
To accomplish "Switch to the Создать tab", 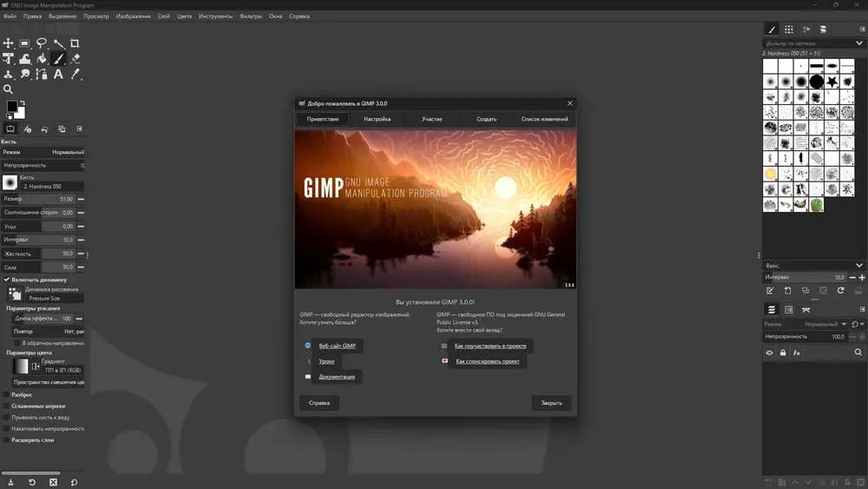I will tap(487, 119).
